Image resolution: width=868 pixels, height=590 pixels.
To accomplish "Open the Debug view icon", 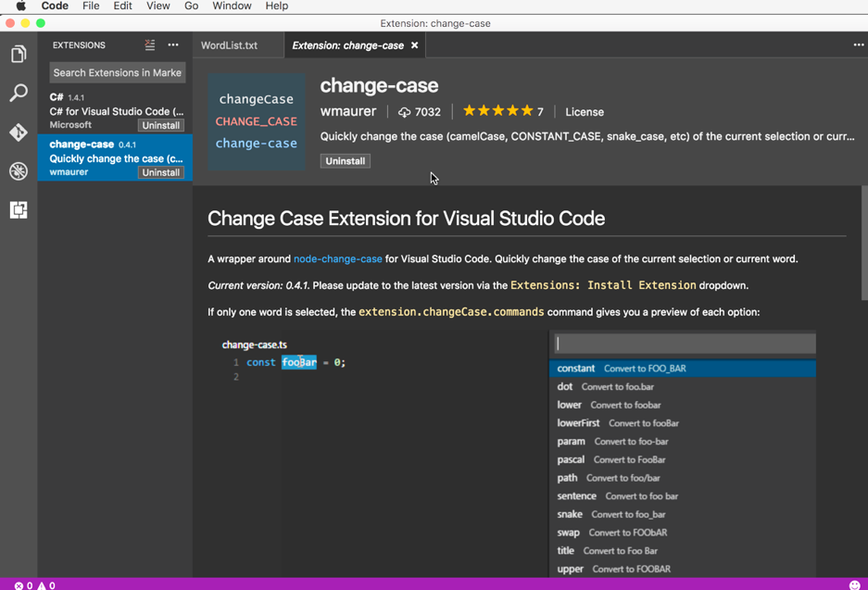I will [19, 171].
